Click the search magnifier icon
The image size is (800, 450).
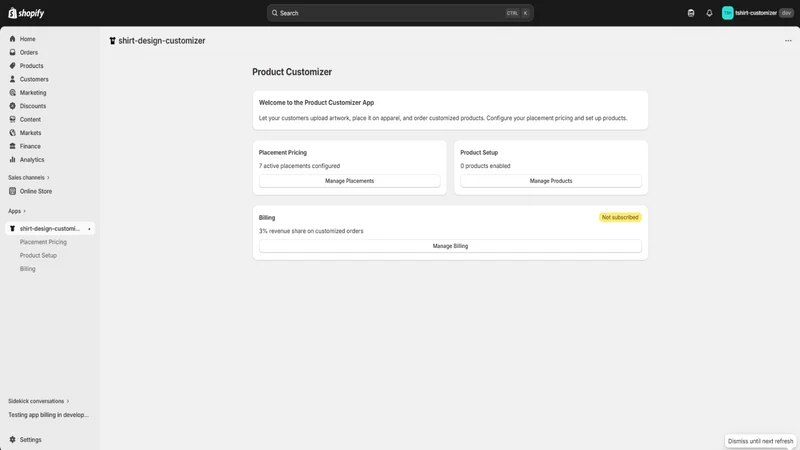click(x=274, y=13)
